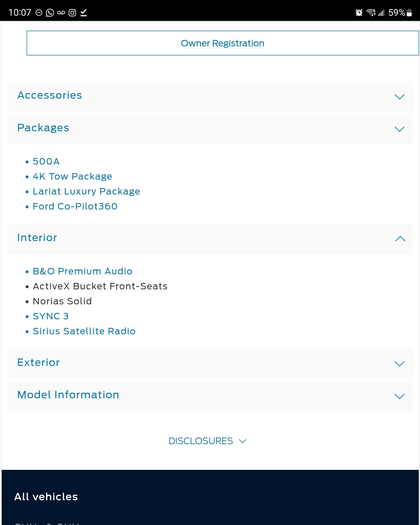Open the Lariat Luxury Package link
Viewport: 420px width, 525px height.
click(86, 191)
